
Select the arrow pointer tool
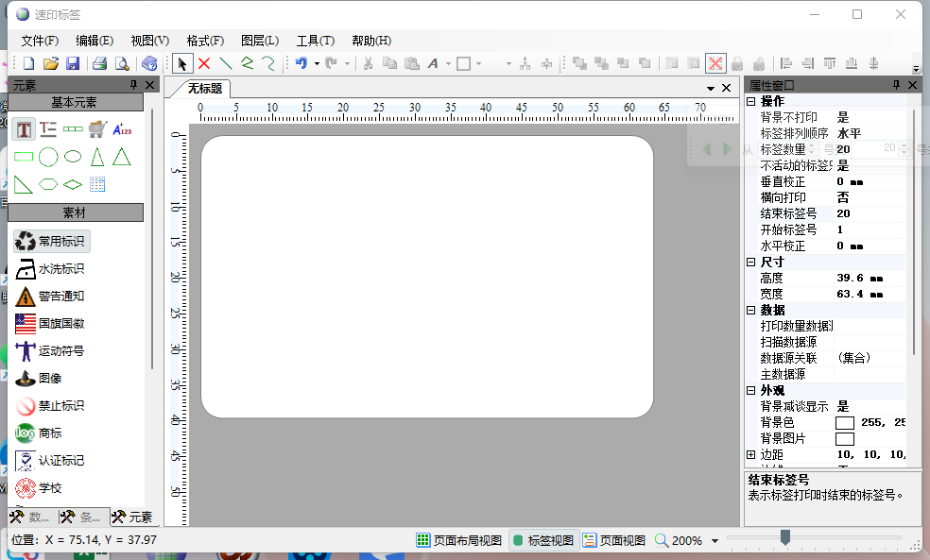(182, 63)
